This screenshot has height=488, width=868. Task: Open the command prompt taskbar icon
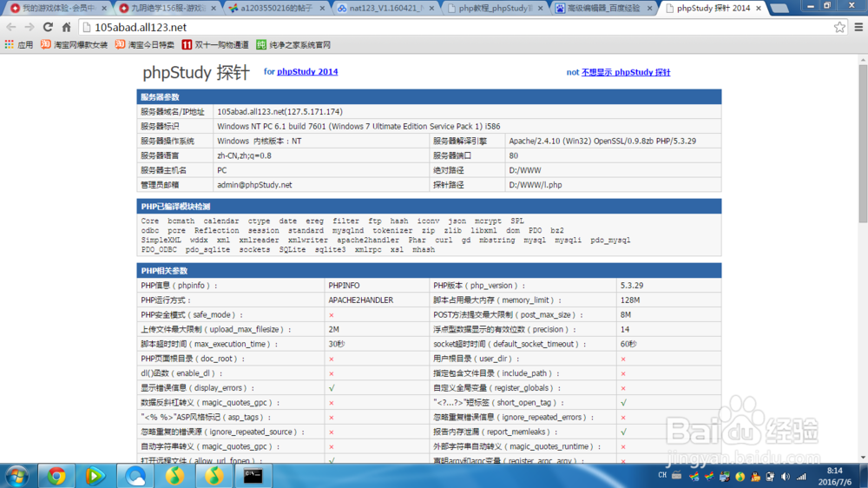coord(253,476)
